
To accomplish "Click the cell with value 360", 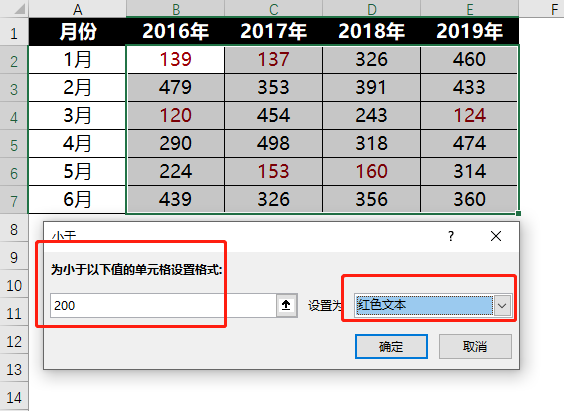I will pos(470,200).
